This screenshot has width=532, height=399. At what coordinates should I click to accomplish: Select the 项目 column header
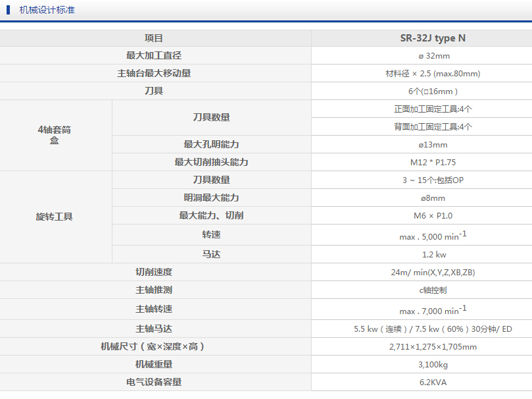point(155,38)
